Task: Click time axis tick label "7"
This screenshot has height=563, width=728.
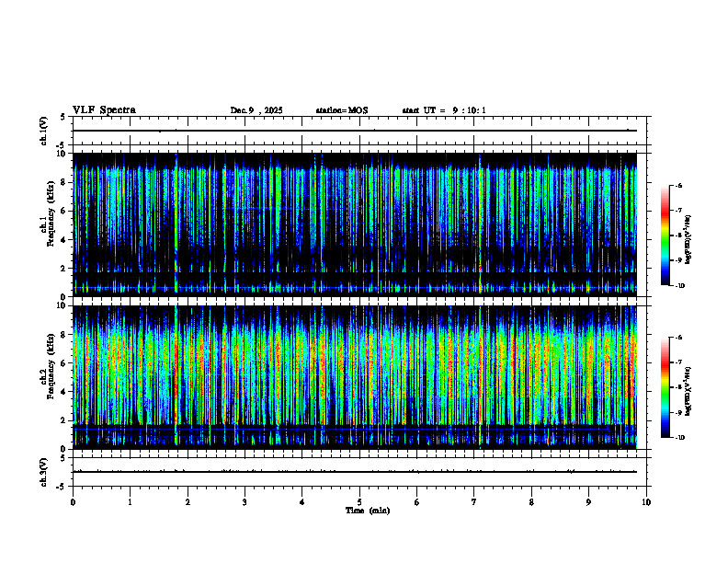Action: [473, 502]
